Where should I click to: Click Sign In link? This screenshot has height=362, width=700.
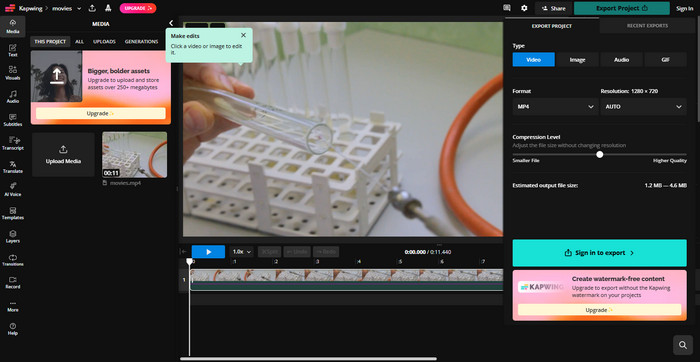(x=684, y=8)
